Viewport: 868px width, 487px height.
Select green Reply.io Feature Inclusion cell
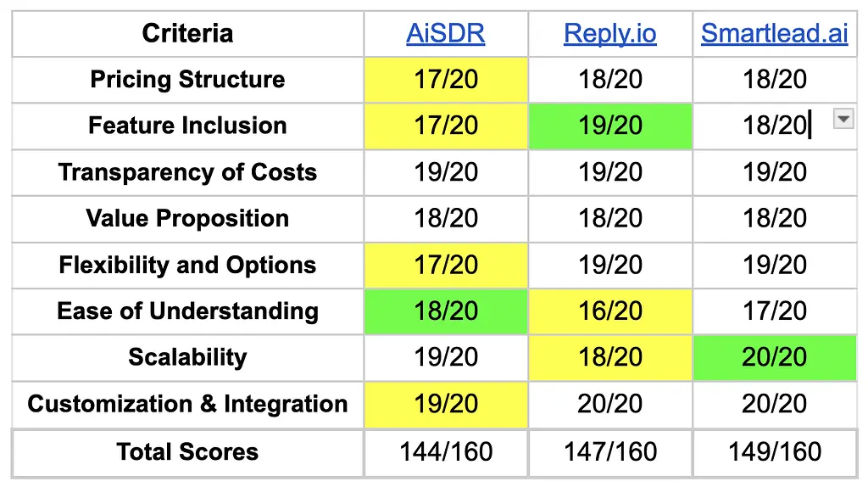(609, 126)
